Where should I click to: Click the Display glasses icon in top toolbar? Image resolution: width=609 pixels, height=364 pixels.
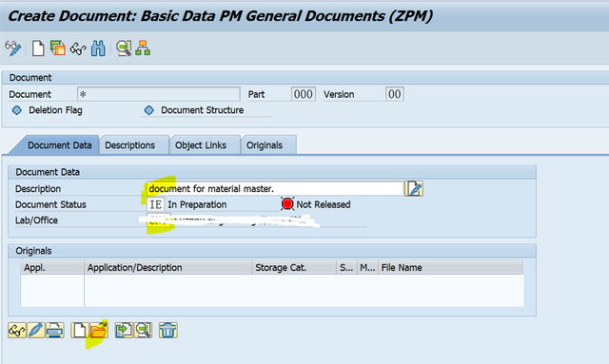pyautogui.click(x=78, y=49)
